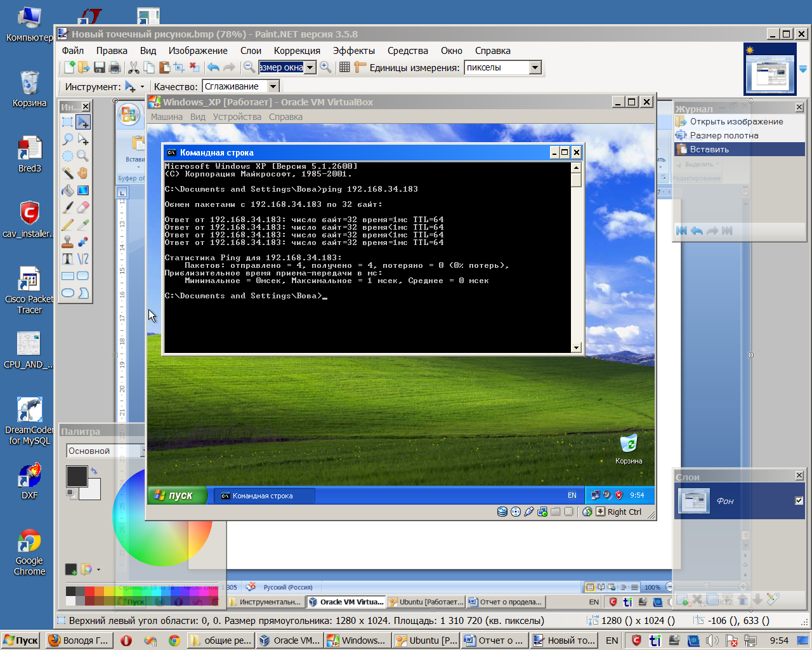Select the Gradient tool
Viewport: 812px width, 650px height.
pyautogui.click(x=83, y=190)
